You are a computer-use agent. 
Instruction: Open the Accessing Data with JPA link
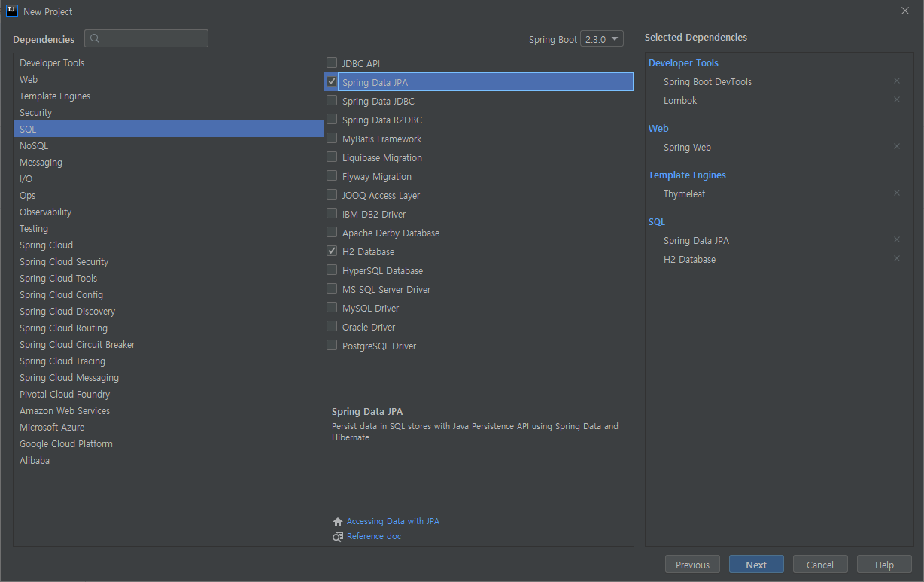(x=393, y=521)
